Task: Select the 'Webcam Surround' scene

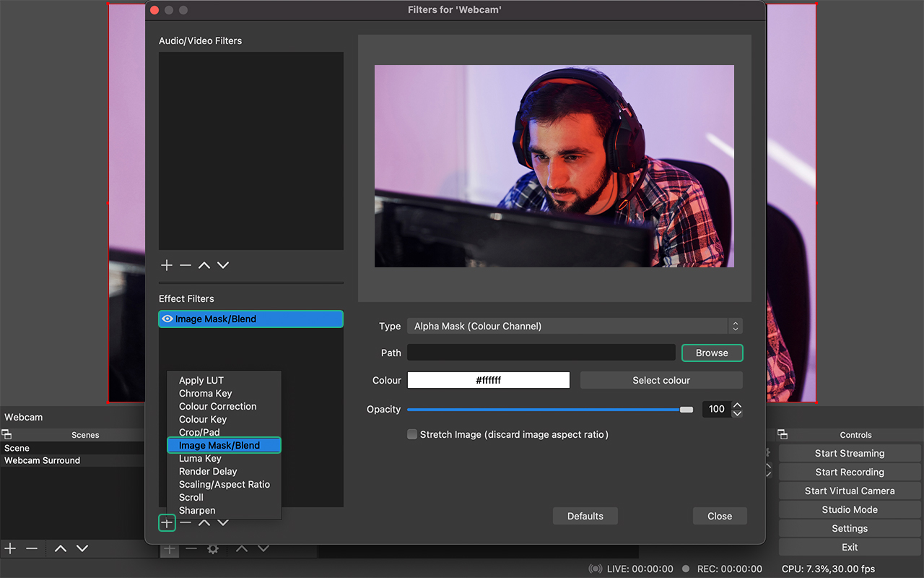Action: (x=72, y=460)
